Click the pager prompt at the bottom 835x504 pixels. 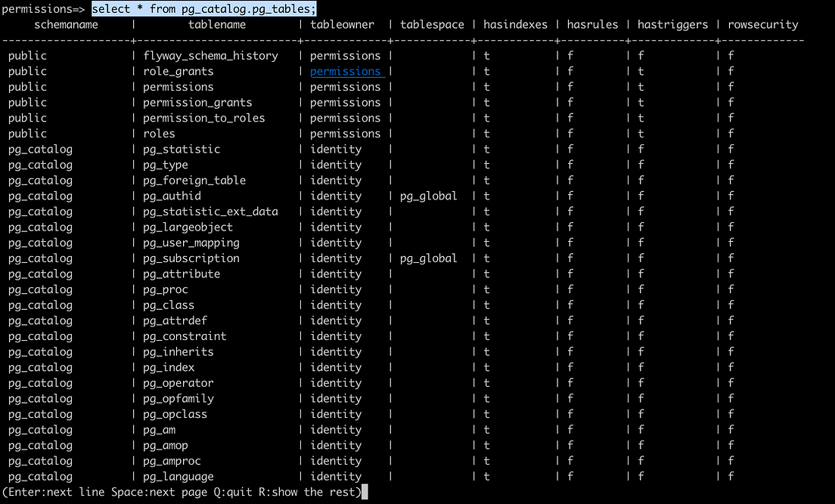[x=182, y=491]
